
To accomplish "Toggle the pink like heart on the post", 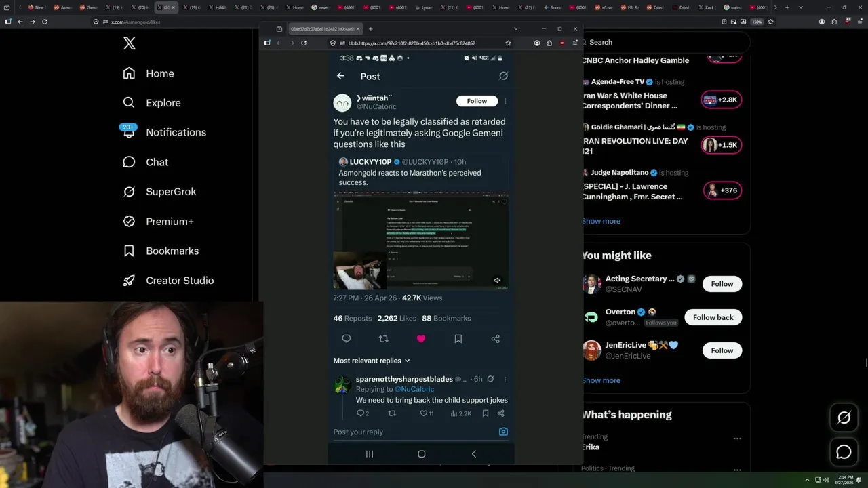I will [421, 339].
